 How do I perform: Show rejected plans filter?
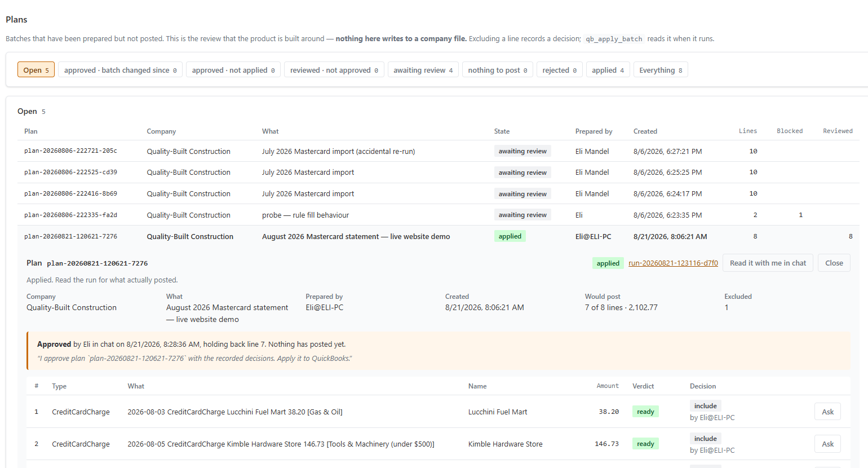tap(560, 70)
